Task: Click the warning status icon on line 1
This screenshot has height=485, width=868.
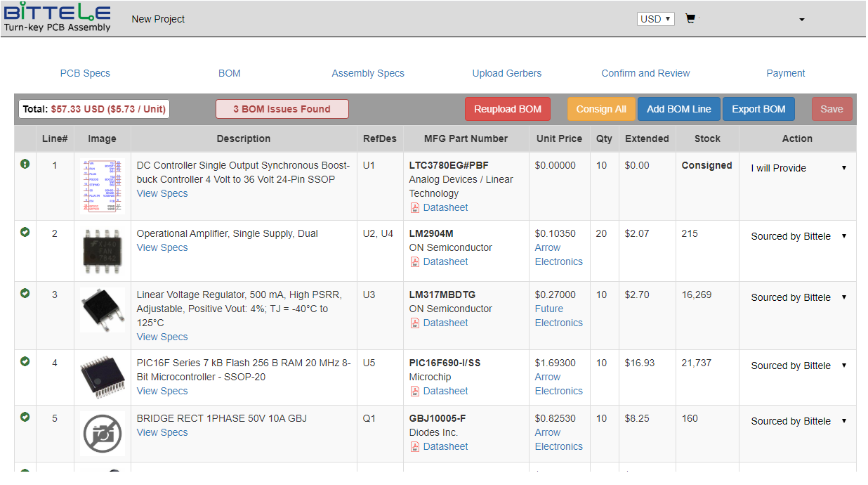Action: (x=25, y=164)
